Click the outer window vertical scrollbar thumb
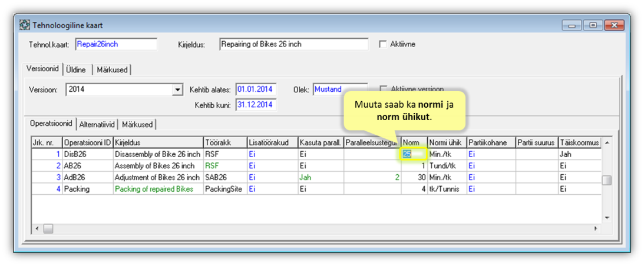 [607, 180]
